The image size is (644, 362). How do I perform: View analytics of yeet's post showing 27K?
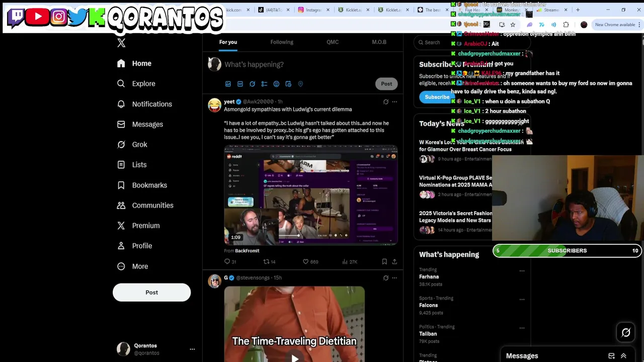point(349,261)
